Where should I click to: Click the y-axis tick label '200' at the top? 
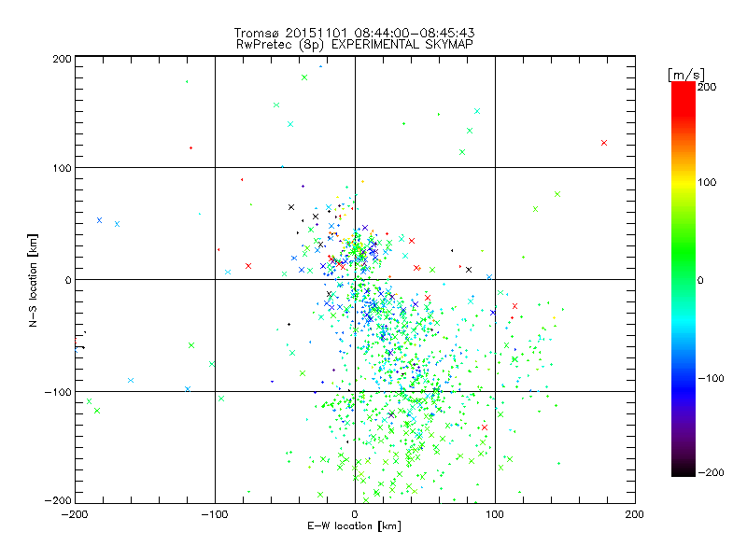62,59
